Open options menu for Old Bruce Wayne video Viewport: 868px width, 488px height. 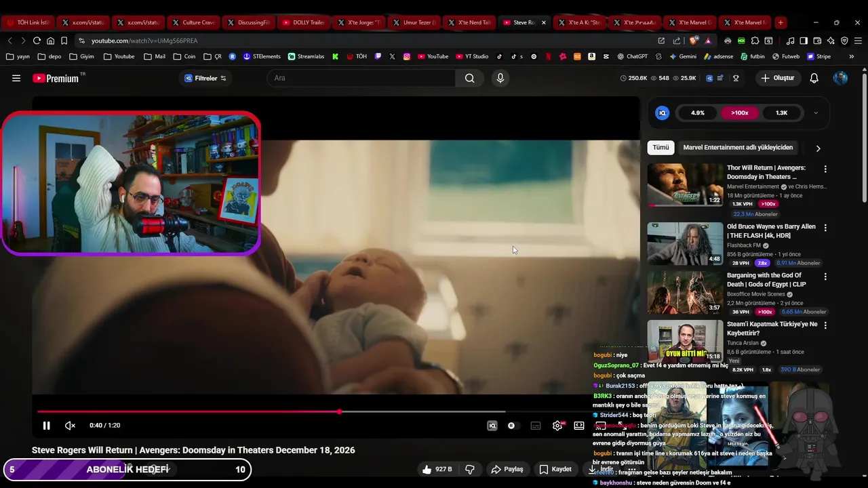(825, 228)
